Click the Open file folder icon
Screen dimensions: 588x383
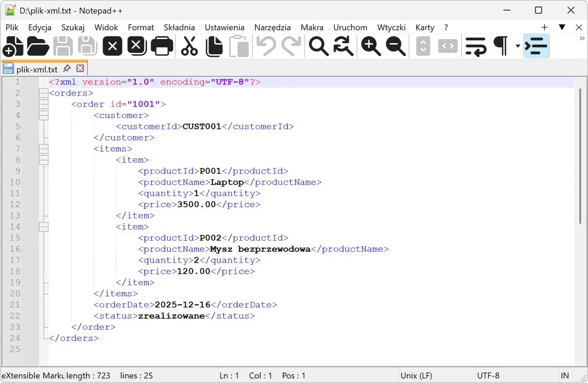[x=38, y=46]
